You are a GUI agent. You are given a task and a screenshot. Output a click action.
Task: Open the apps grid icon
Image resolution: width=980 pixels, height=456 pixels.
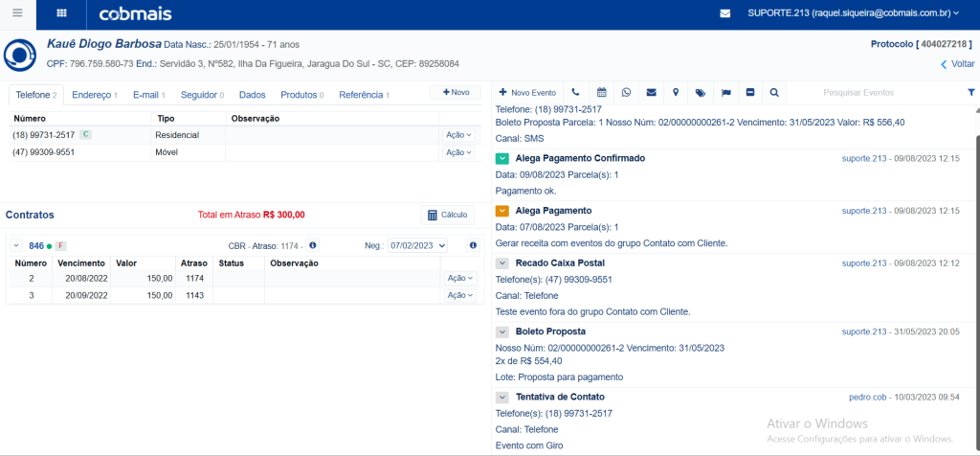pos(62,13)
